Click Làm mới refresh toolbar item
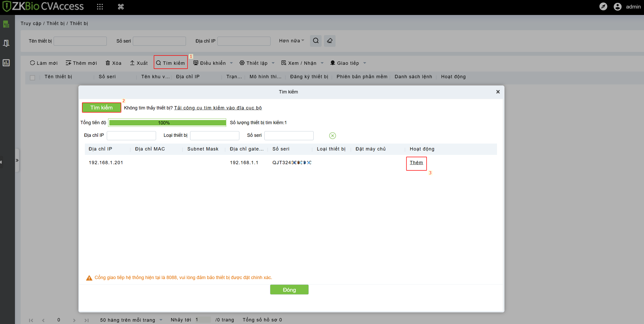This screenshot has height=324, width=644. (44, 63)
